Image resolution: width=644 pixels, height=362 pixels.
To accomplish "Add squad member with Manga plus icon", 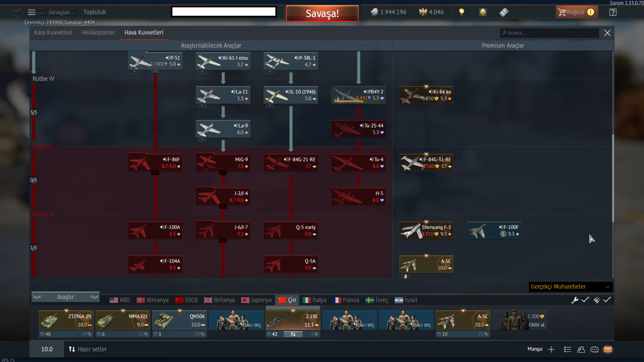I will click(551, 350).
